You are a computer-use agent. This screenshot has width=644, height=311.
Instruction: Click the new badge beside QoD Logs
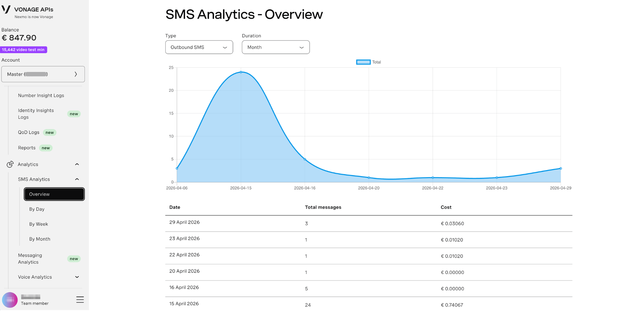pyautogui.click(x=50, y=132)
